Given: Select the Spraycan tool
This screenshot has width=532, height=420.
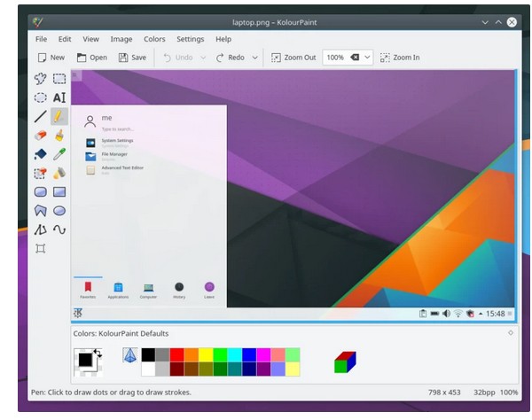Looking at the screenshot, I should (59, 173).
